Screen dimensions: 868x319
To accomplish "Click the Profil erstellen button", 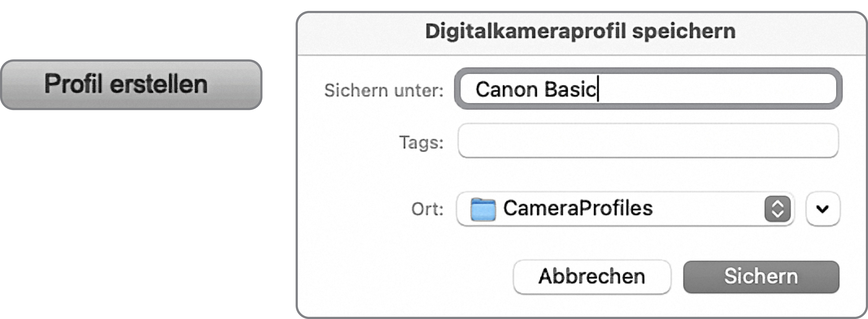I will [x=131, y=85].
